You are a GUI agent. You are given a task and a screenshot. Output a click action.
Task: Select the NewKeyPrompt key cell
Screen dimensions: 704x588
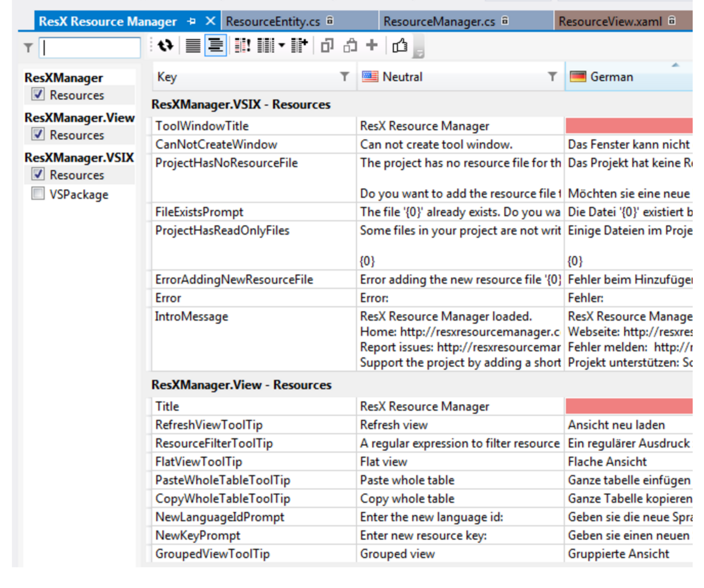(x=254, y=536)
